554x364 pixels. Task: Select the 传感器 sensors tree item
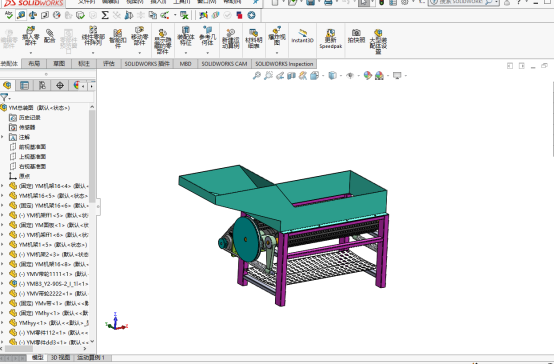click(x=27, y=127)
